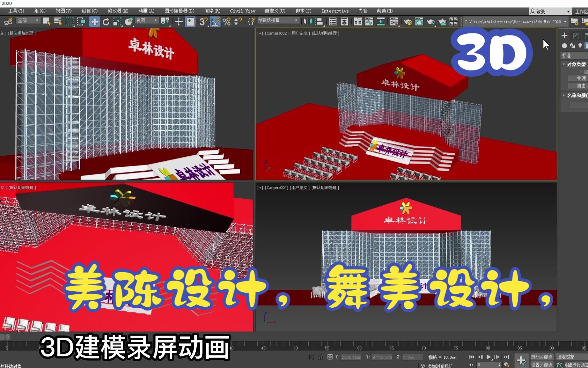Choose Rectangular Selection Region tool
The height and width of the screenshot is (368, 588).
69,21
